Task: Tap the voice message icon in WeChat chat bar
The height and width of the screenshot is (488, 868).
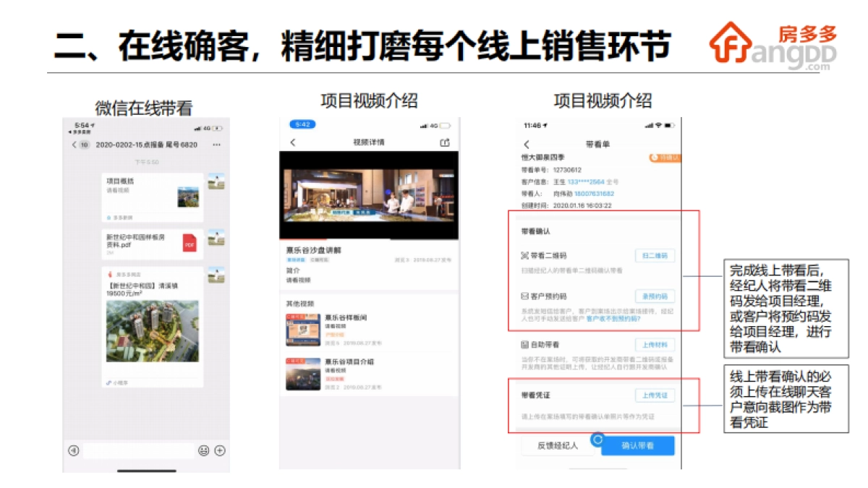Action: click(x=73, y=450)
